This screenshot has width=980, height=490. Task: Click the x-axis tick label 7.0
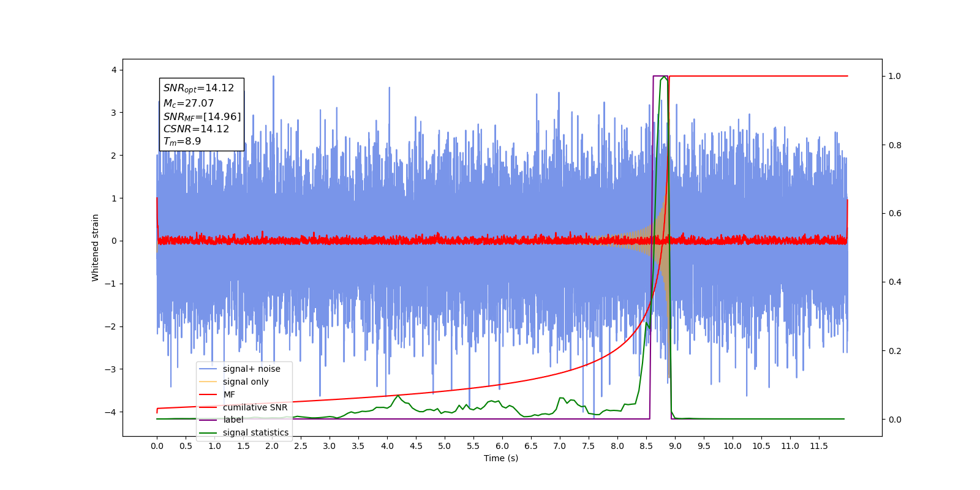point(560,446)
